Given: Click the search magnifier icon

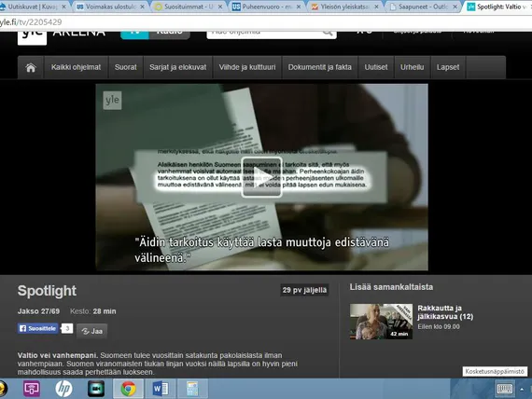Looking at the screenshot, I should [328, 33].
